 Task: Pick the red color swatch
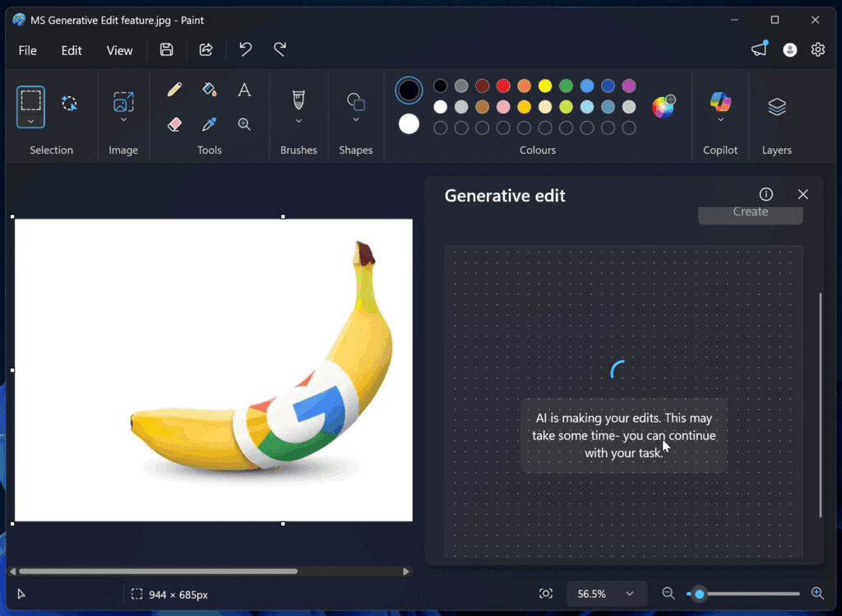click(502, 86)
